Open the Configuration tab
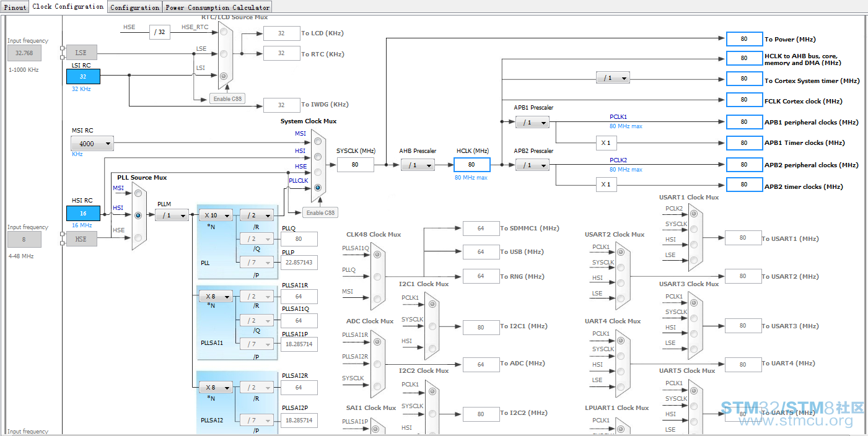 135,7
